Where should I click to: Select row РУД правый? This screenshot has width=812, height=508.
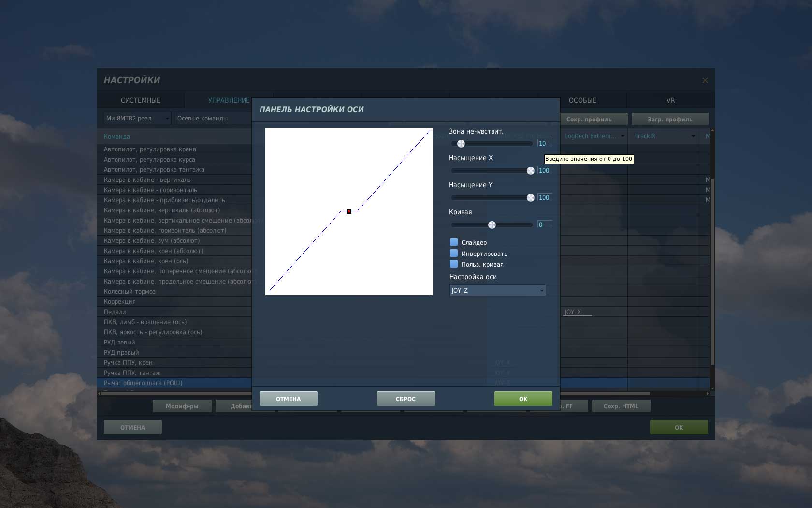(174, 352)
